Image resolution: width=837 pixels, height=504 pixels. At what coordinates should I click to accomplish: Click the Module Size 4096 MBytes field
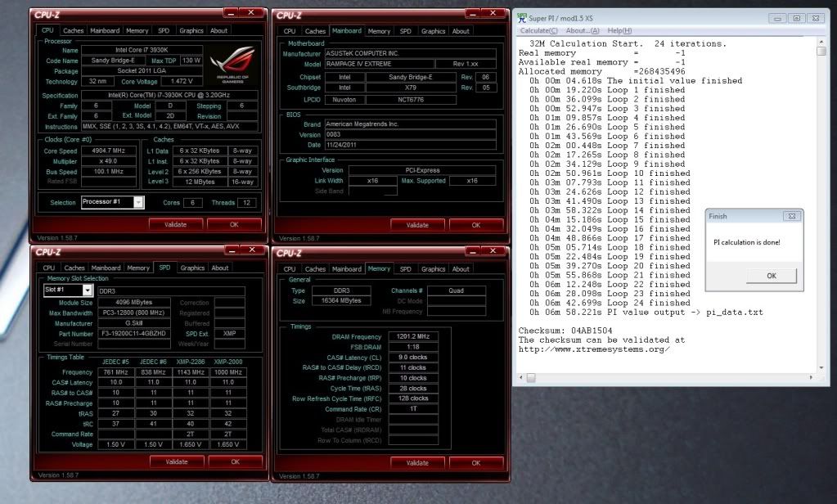(134, 302)
